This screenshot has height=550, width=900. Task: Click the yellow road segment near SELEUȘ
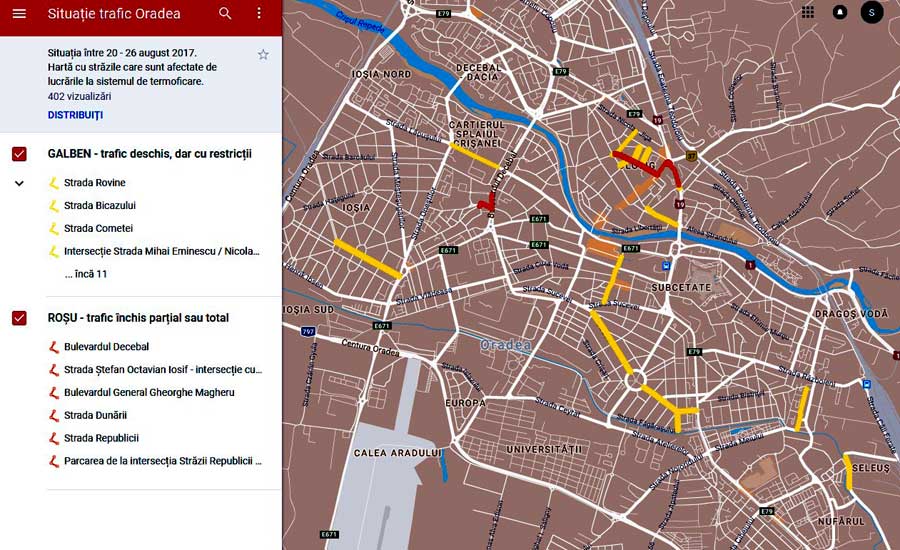point(848,472)
